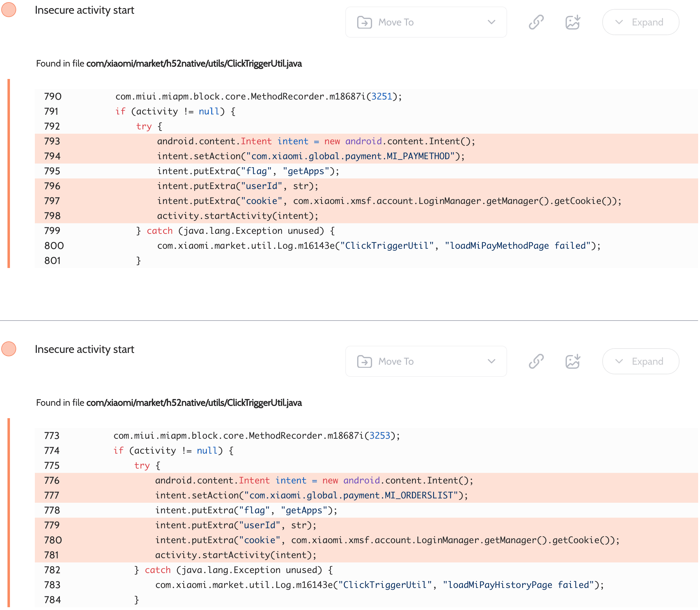Click highlighted line 797 cookie code
Viewport: 700px width, 610px height.
[x=389, y=201]
